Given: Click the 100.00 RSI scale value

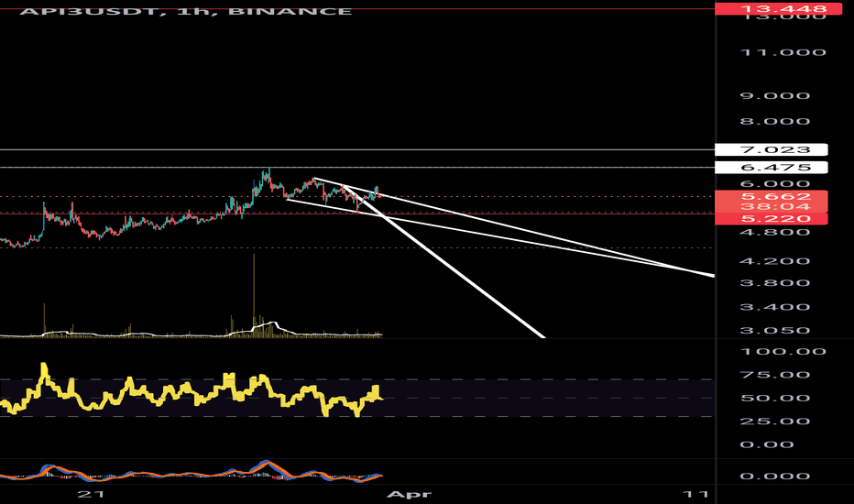Looking at the screenshot, I should click(x=783, y=352).
